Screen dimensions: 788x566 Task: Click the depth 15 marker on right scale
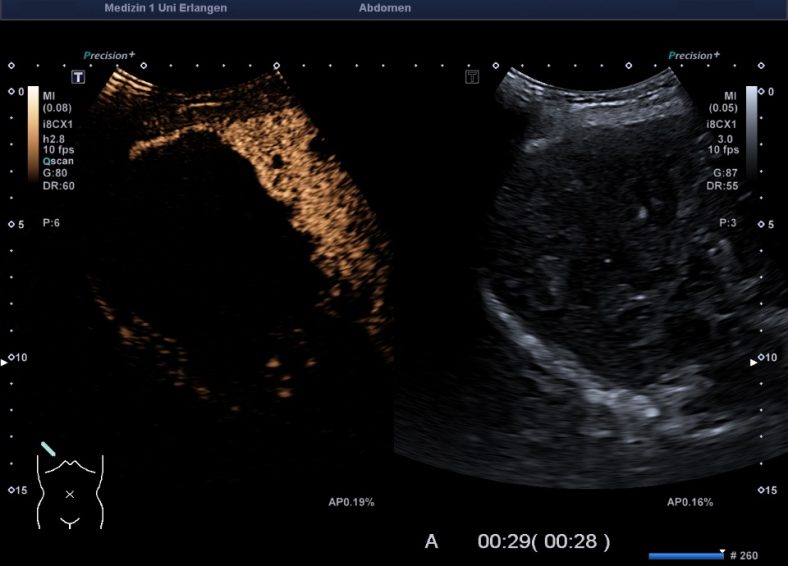click(x=767, y=490)
